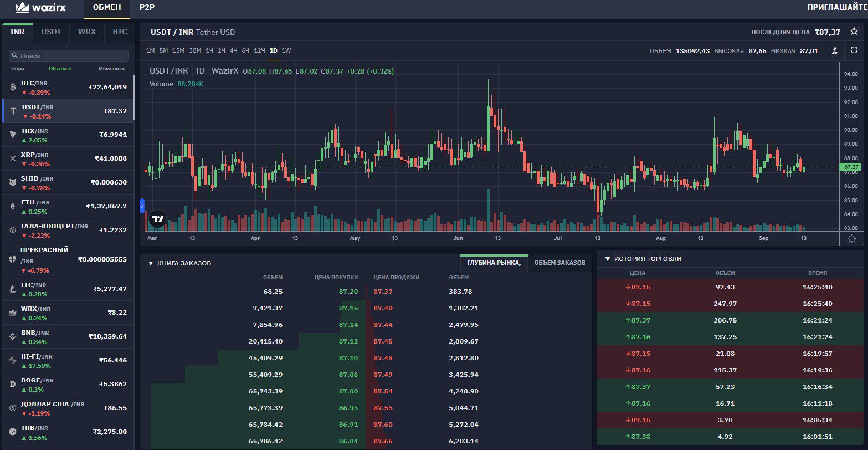Screen dimensions: 868x450
Task: Click the Dogecoin icon in the pair list
Action: (x=13, y=384)
